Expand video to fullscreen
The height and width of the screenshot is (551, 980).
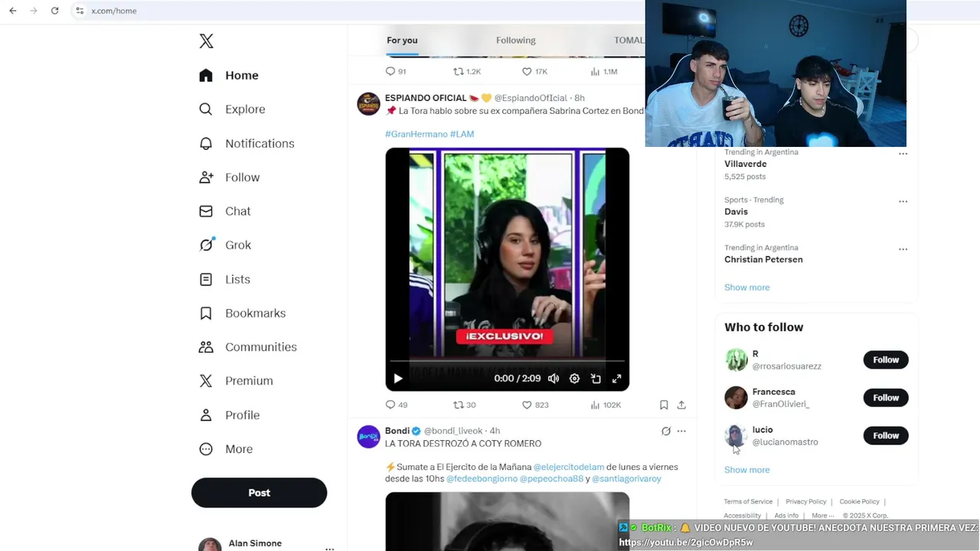[x=616, y=378]
